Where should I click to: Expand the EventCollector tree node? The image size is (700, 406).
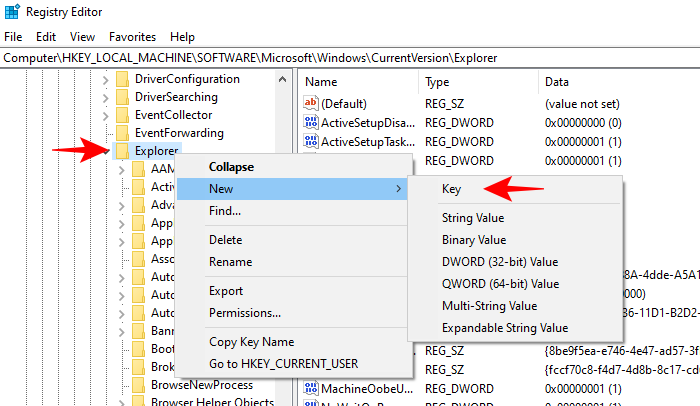tap(105, 115)
